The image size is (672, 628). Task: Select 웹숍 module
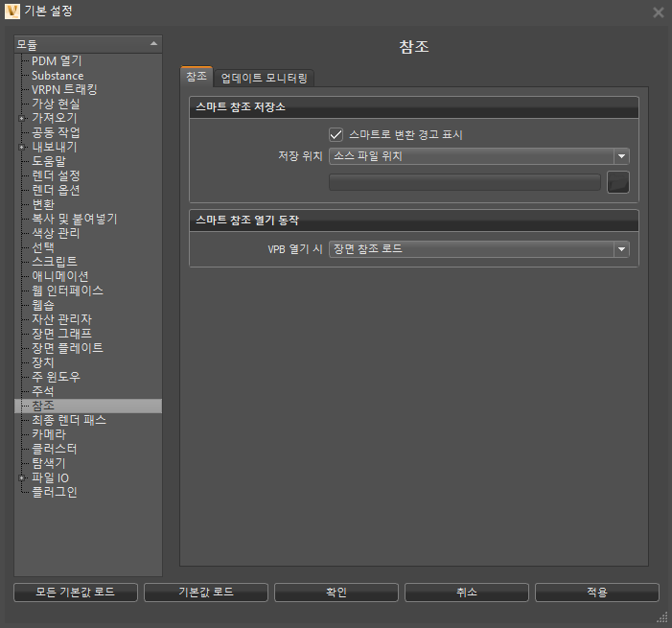click(43, 305)
